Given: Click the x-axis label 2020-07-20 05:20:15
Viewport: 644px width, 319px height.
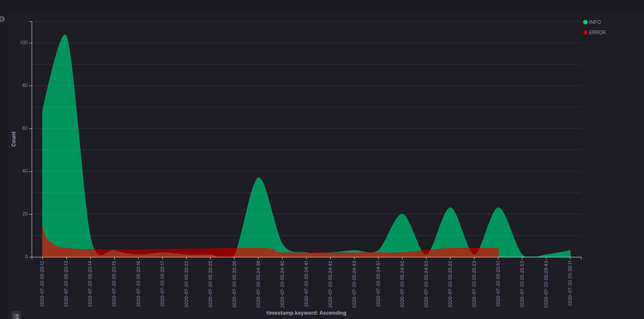Looking at the screenshot, I should tap(114, 283).
